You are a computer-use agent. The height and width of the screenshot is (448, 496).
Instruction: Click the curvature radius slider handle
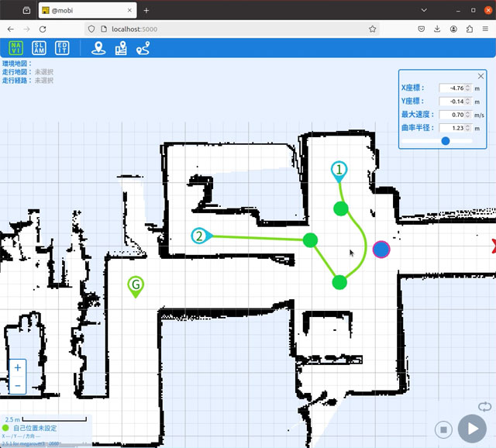click(x=446, y=141)
